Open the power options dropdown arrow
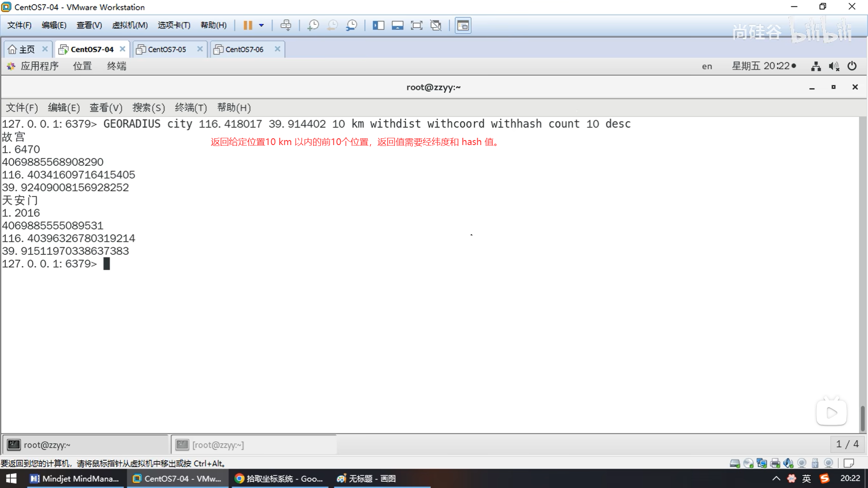 pyautogui.click(x=261, y=25)
